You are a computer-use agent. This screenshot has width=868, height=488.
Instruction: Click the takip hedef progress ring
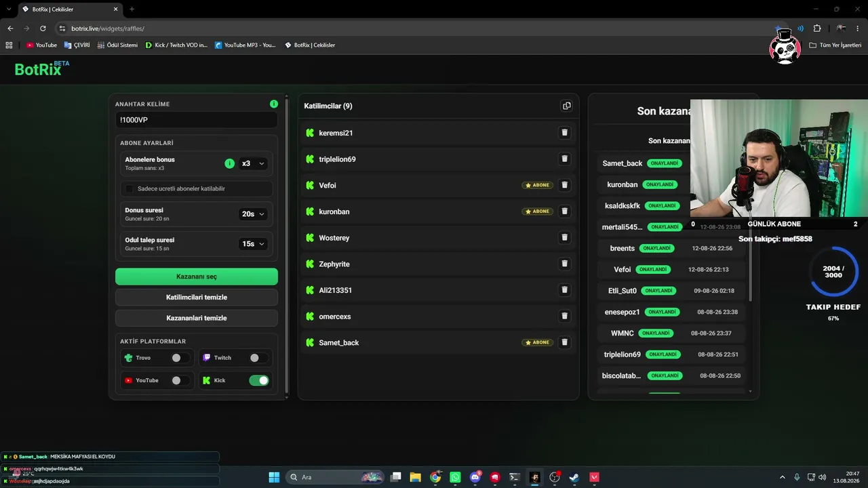(x=833, y=272)
